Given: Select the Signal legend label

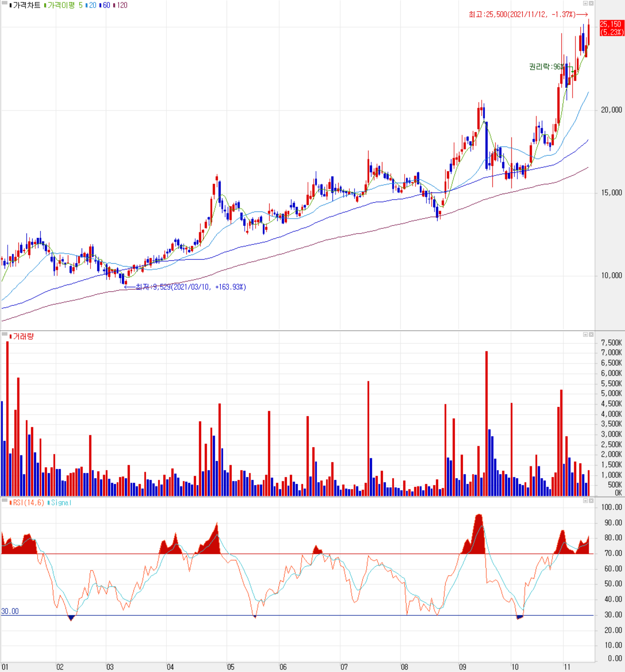Looking at the screenshot, I should (x=59, y=503).
